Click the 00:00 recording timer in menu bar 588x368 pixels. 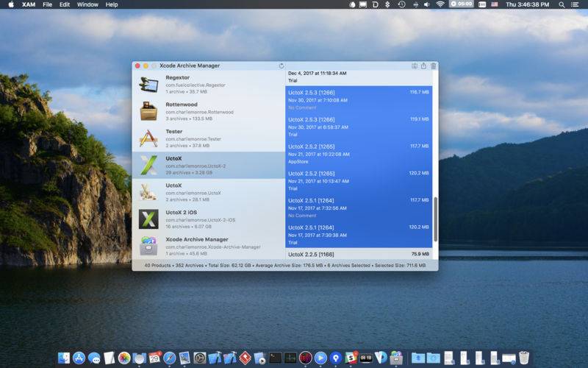462,4
